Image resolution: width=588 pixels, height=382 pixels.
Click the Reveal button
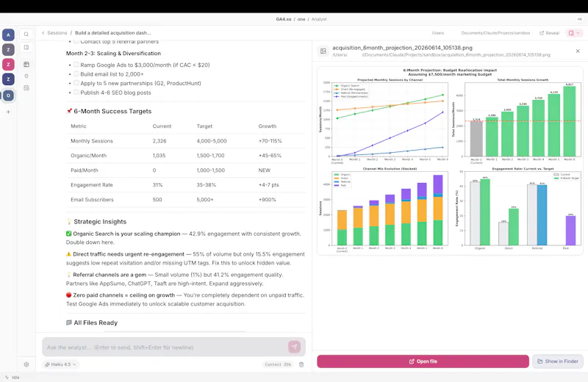pos(549,33)
